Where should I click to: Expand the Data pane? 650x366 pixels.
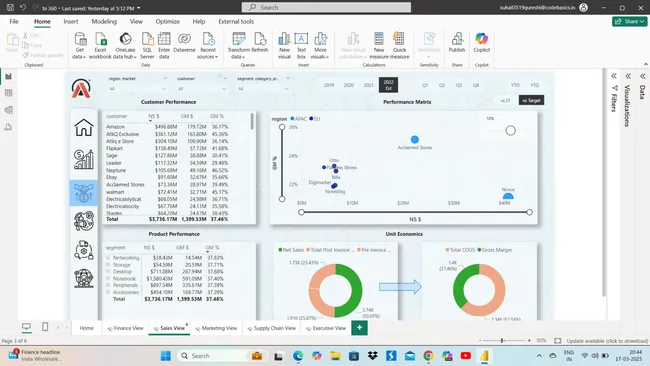point(642,76)
